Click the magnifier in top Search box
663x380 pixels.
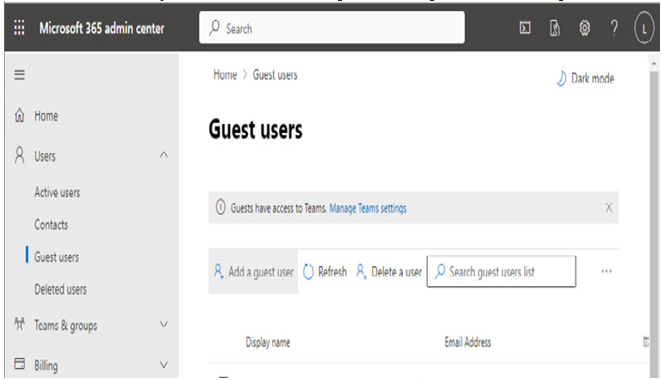coord(214,28)
